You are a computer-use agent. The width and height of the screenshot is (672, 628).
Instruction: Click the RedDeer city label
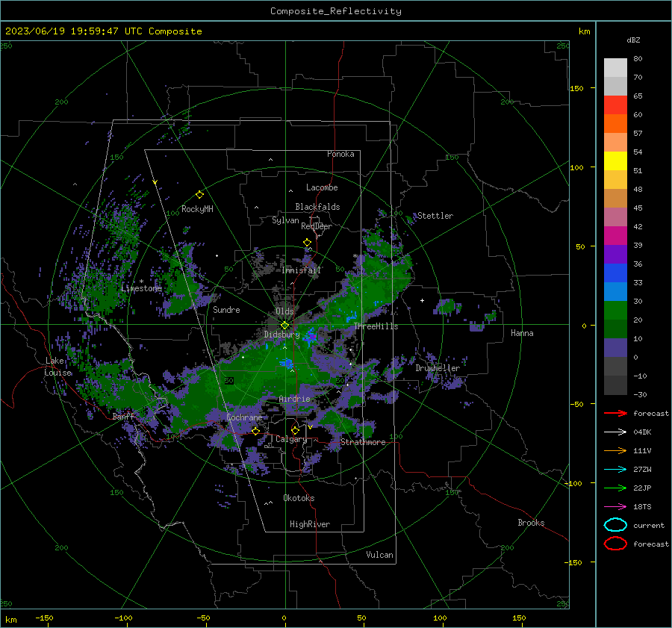[317, 226]
